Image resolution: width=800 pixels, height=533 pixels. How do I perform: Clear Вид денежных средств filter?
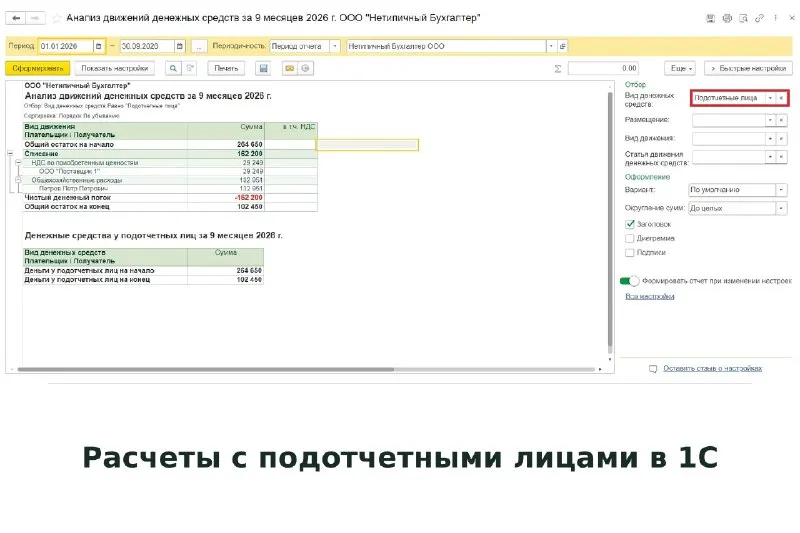[x=781, y=98]
